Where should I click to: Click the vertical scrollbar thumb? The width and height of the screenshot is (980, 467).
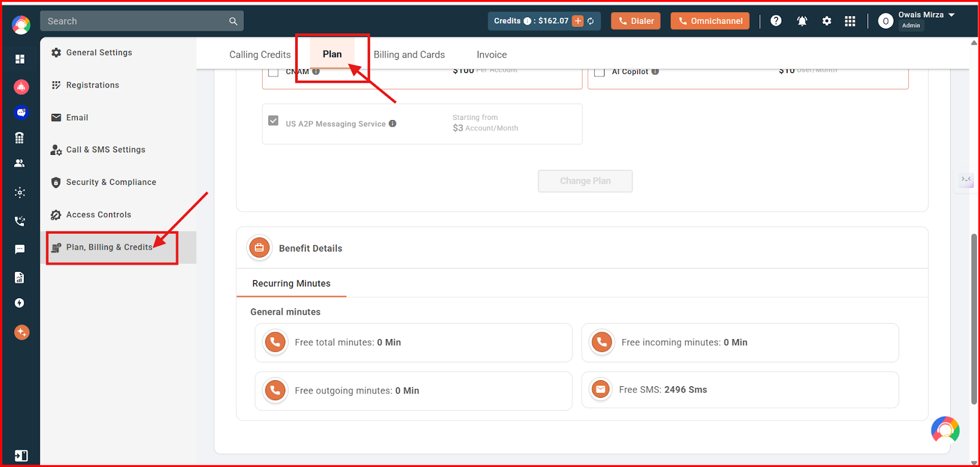pos(974,319)
